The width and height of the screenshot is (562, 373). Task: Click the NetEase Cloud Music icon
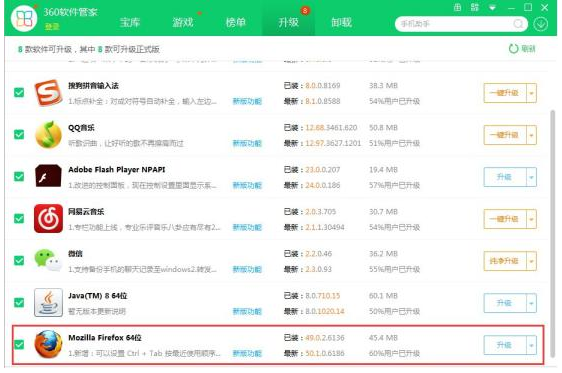click(48, 219)
